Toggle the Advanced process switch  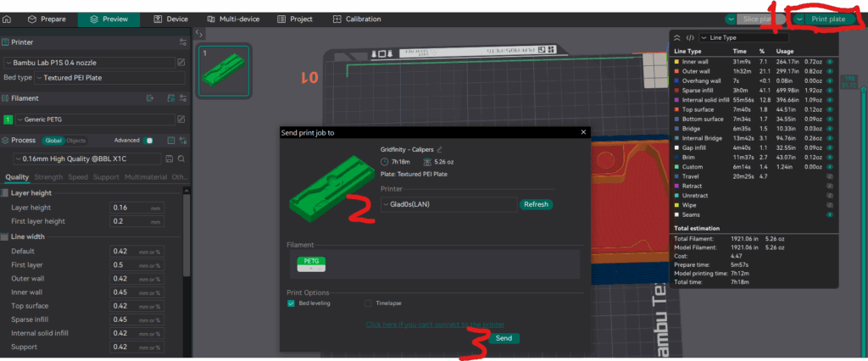coord(149,140)
